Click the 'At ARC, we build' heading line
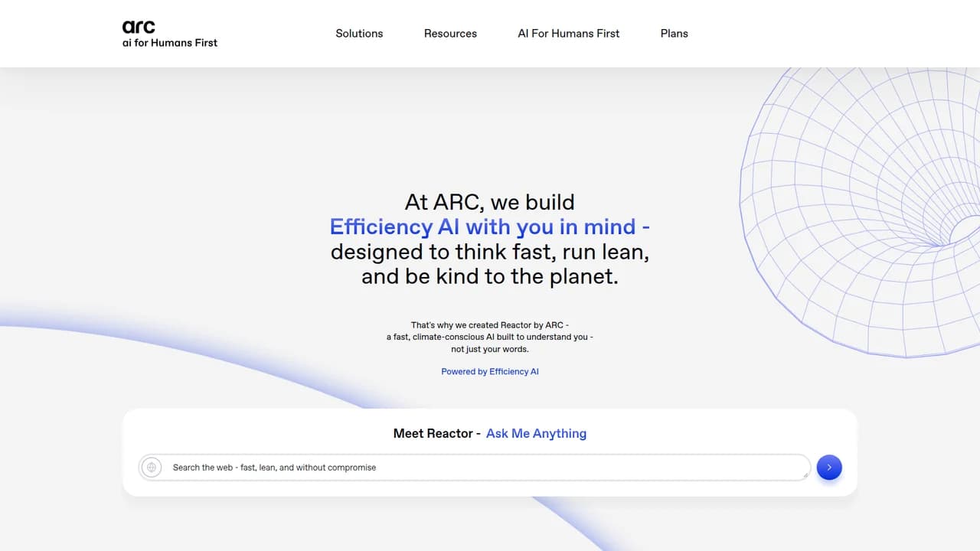This screenshot has width=980, height=551. pos(490,202)
